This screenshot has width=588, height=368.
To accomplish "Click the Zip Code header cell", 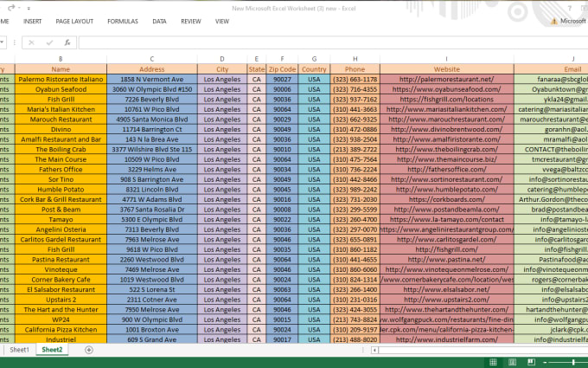I will tap(283, 69).
